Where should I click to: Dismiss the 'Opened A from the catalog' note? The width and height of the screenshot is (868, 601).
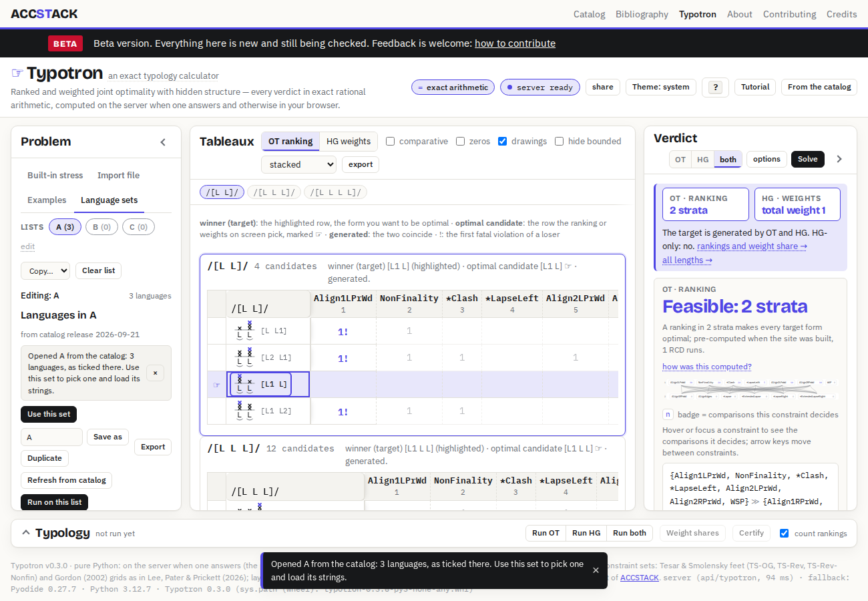pyautogui.click(x=155, y=373)
